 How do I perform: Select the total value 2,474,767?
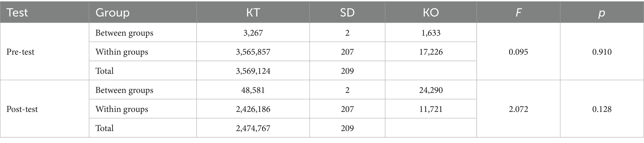[x=253, y=128]
